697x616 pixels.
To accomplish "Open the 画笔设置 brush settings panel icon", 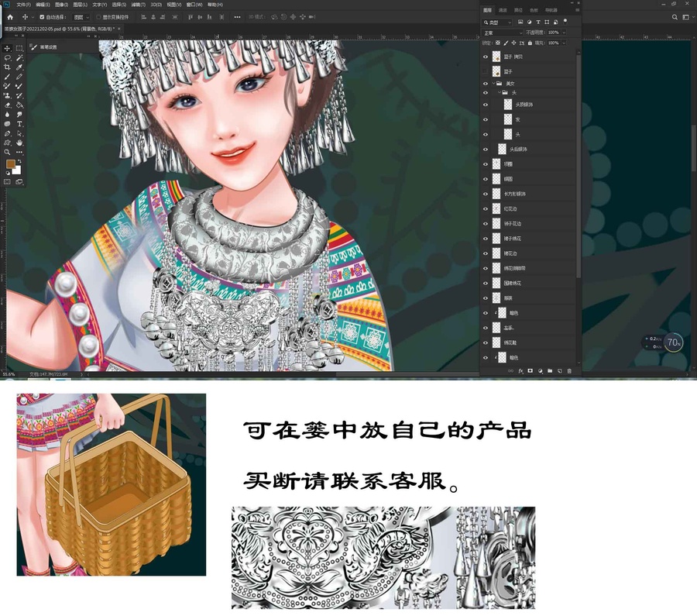I will 33,46.
